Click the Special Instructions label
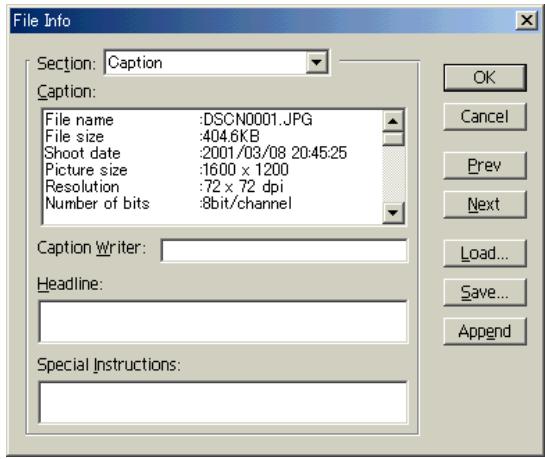This screenshot has width=545, height=459. [109, 365]
